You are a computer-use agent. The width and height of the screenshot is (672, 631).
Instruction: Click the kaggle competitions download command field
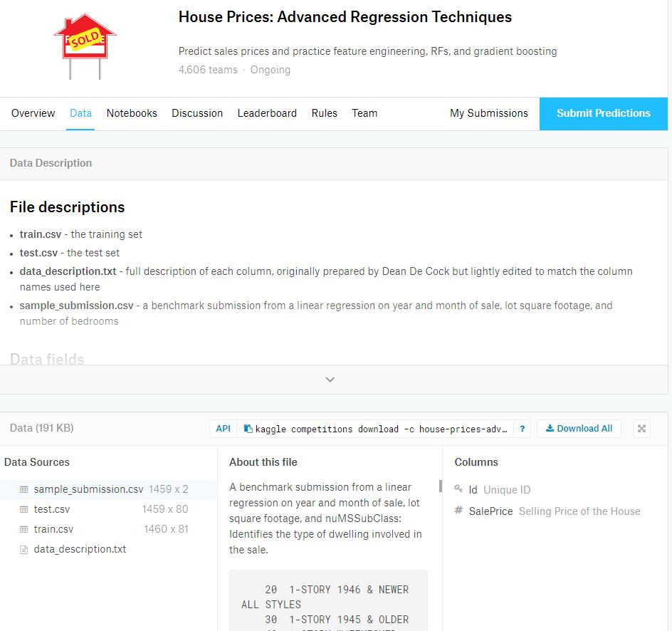375,429
